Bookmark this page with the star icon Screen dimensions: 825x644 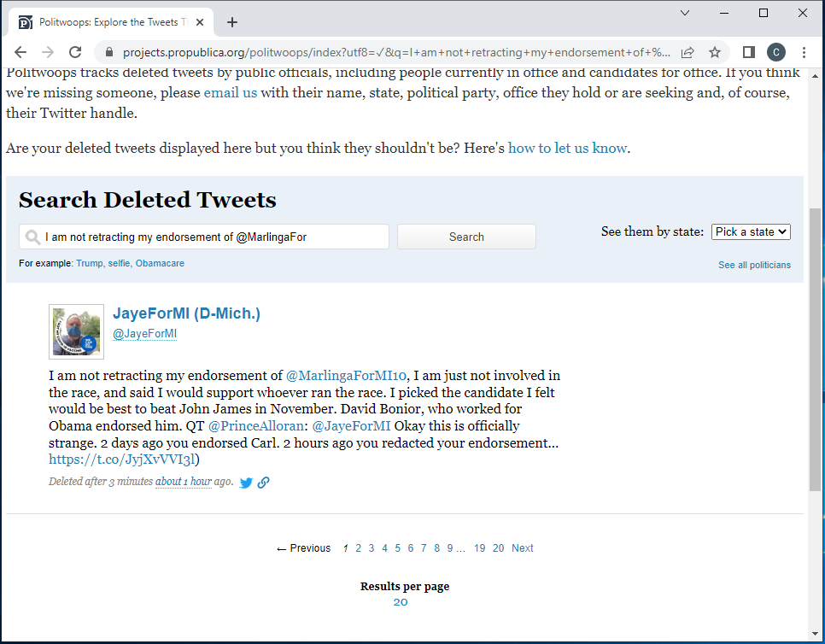click(714, 52)
